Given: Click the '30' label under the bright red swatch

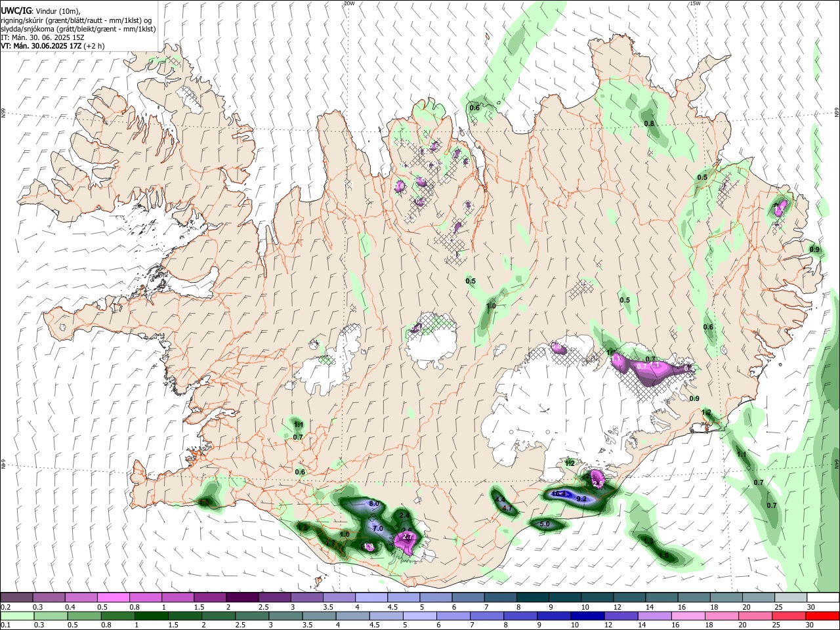Looking at the screenshot, I should (x=810, y=625).
